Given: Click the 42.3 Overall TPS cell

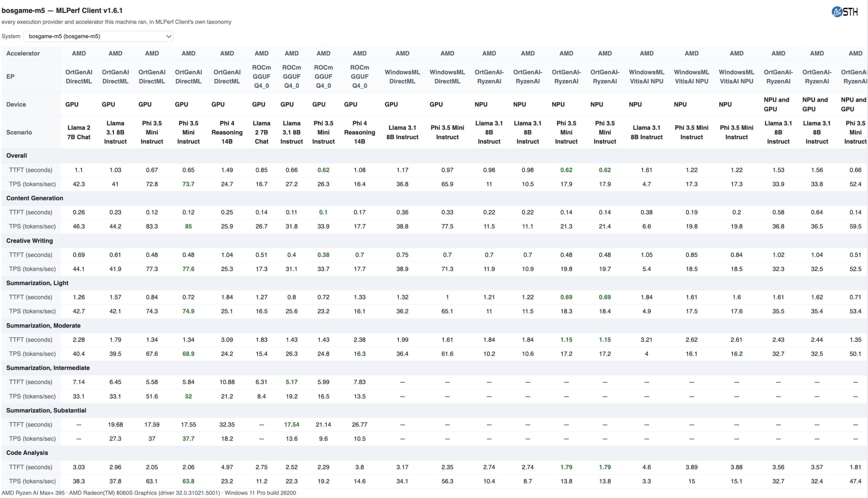Looking at the screenshot, I should tap(79, 184).
